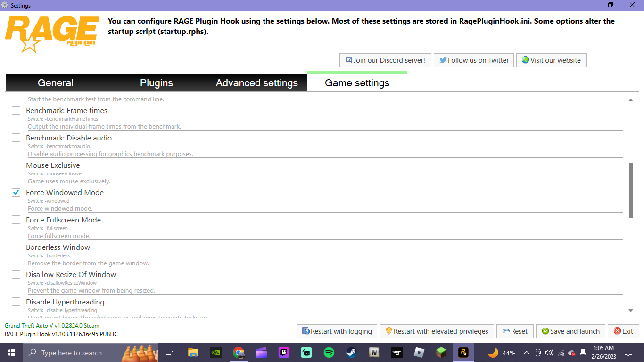Image resolution: width=644 pixels, height=362 pixels.
Task: Check Force Fullscreen Mode
Action: 16,220
